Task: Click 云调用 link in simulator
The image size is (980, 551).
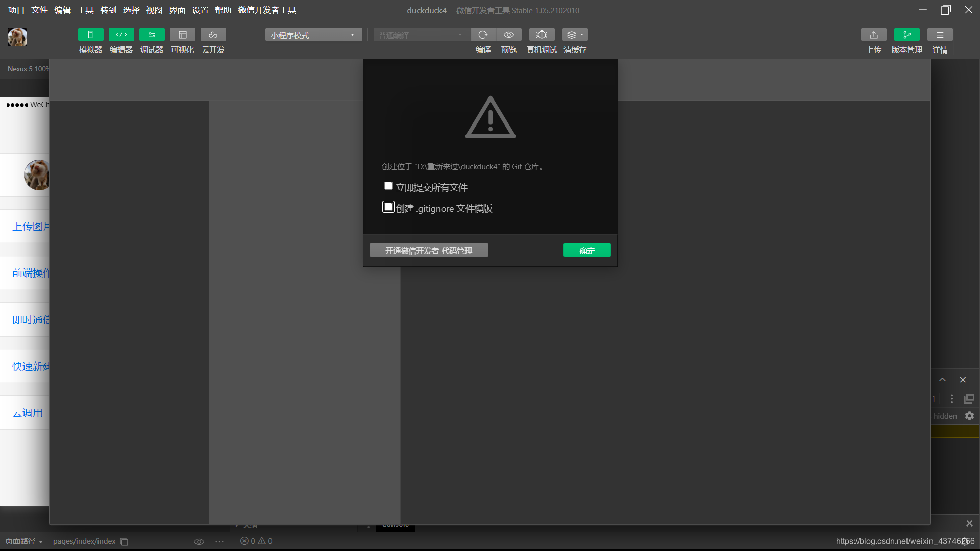Action: 28,413
